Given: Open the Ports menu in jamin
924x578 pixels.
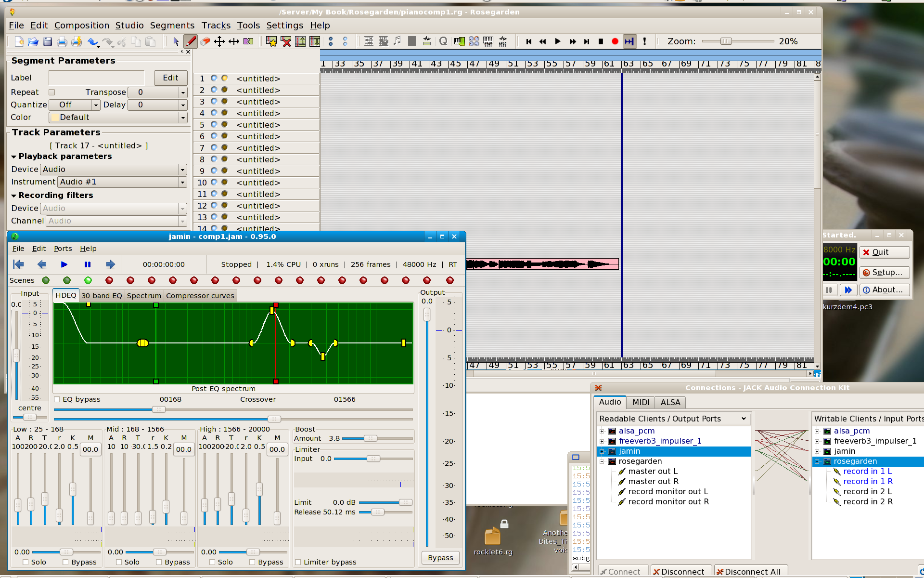Looking at the screenshot, I should click(63, 249).
